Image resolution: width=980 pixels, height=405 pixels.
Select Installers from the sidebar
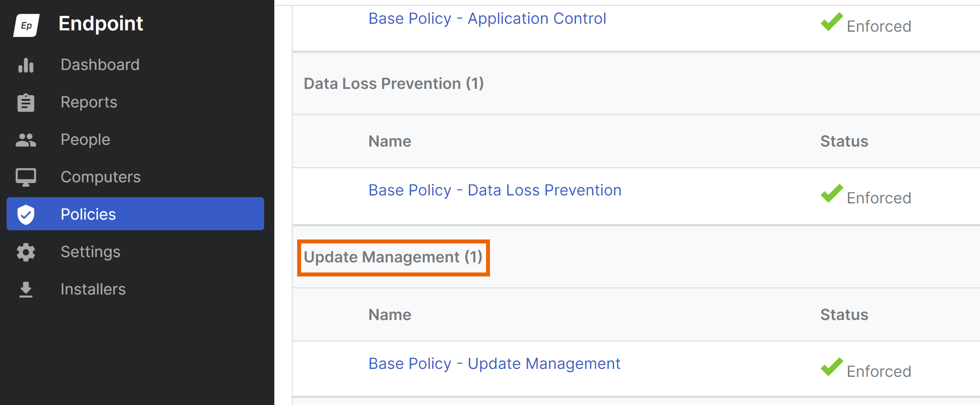pos(93,289)
